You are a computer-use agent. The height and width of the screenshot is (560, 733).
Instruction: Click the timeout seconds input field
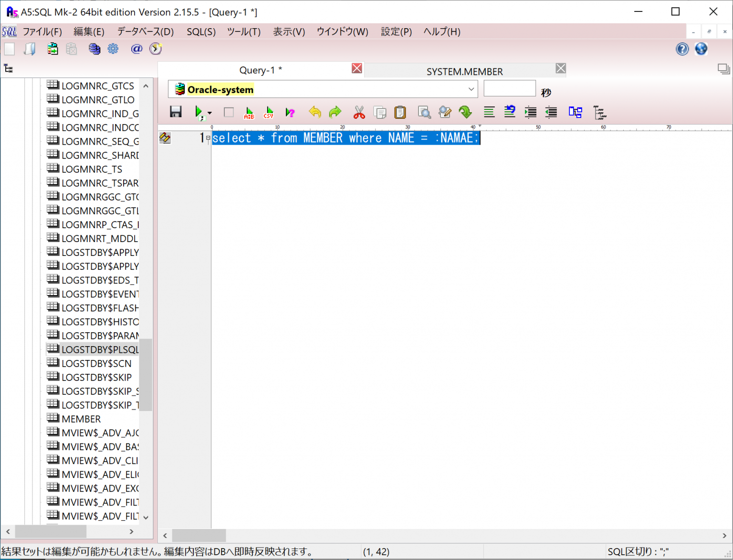(x=509, y=89)
